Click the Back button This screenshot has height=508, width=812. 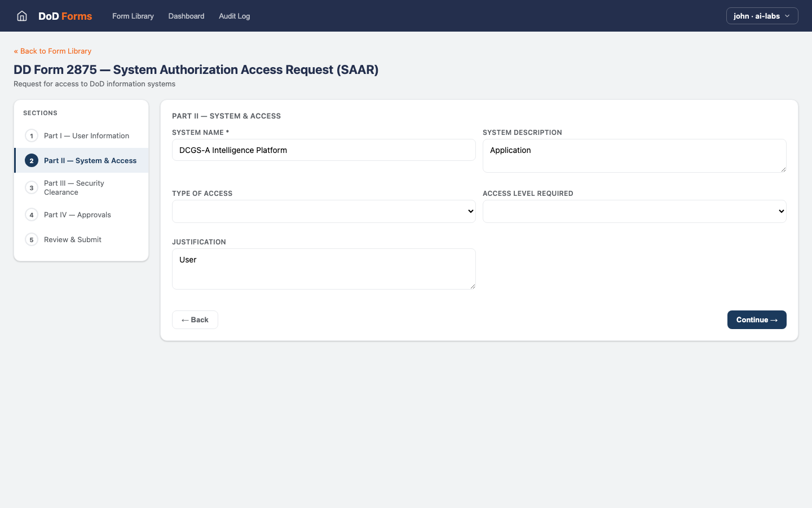coord(195,320)
